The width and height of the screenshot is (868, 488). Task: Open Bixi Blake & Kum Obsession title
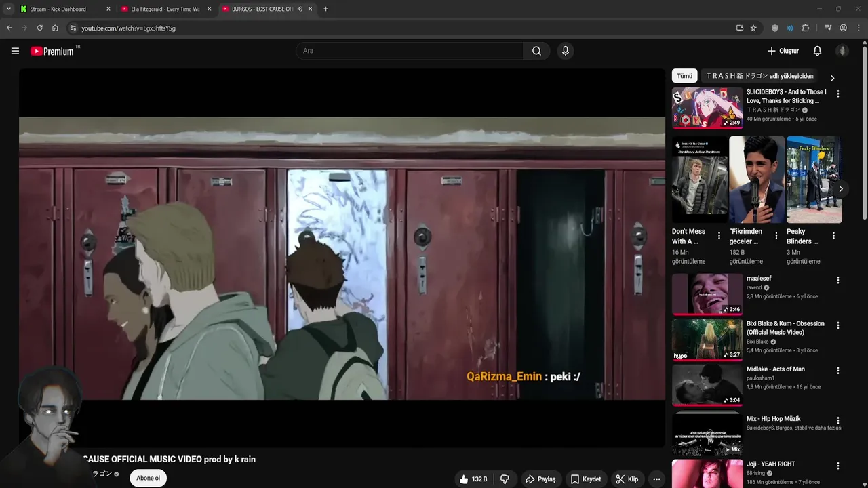[x=785, y=328]
